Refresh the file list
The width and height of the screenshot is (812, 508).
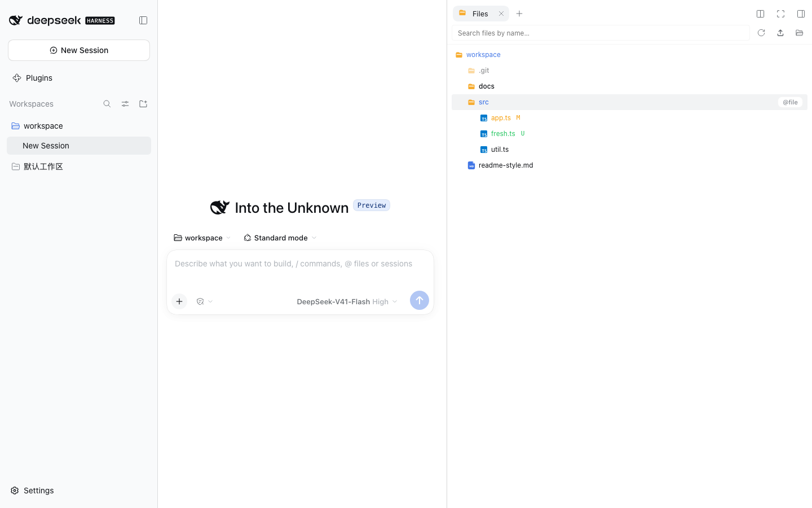(761, 33)
